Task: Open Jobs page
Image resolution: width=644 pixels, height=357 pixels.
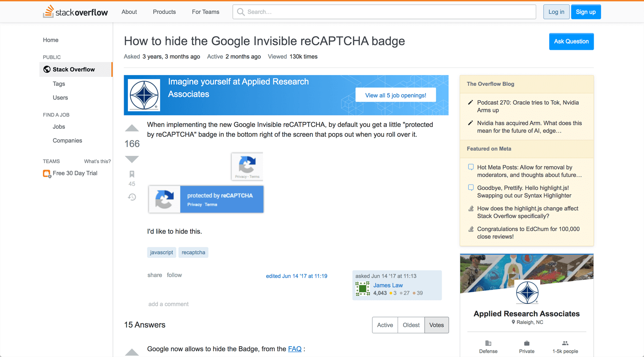Action: click(x=59, y=127)
